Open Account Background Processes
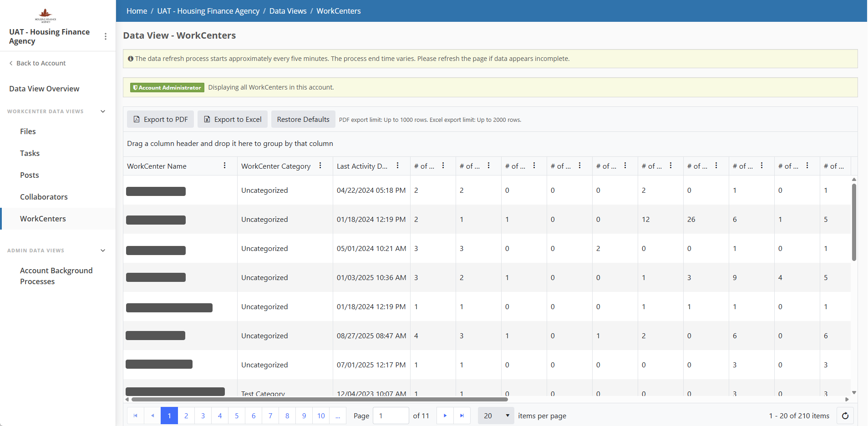The width and height of the screenshot is (868, 426). coord(56,276)
